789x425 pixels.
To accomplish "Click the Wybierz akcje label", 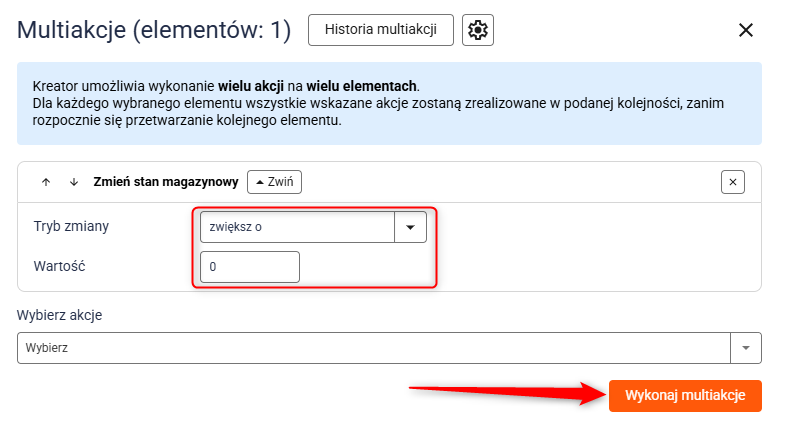I will pyautogui.click(x=60, y=315).
